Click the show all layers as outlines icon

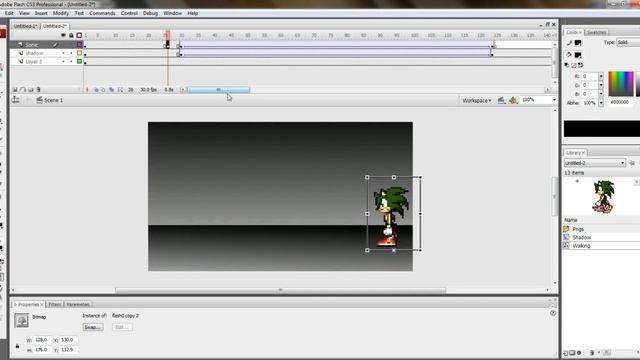coord(79,36)
